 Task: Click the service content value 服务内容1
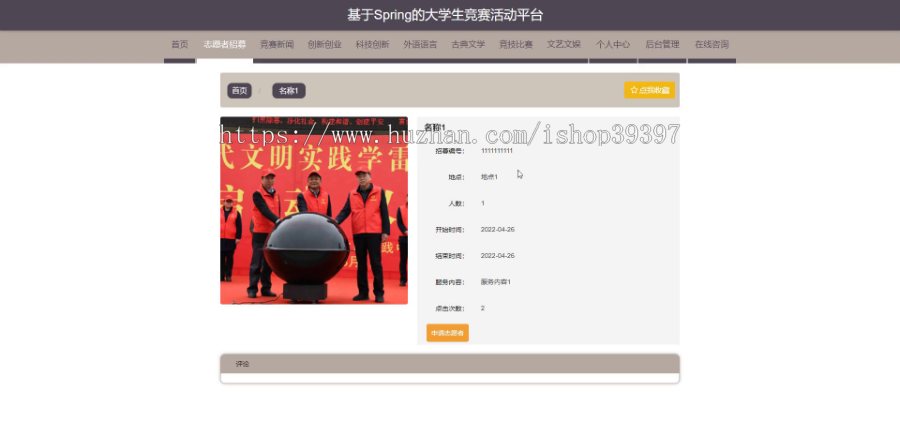pyautogui.click(x=495, y=282)
